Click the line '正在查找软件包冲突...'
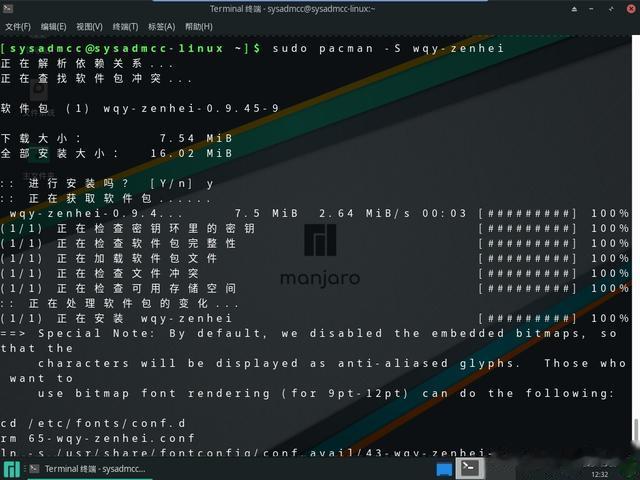 [x=96, y=79]
